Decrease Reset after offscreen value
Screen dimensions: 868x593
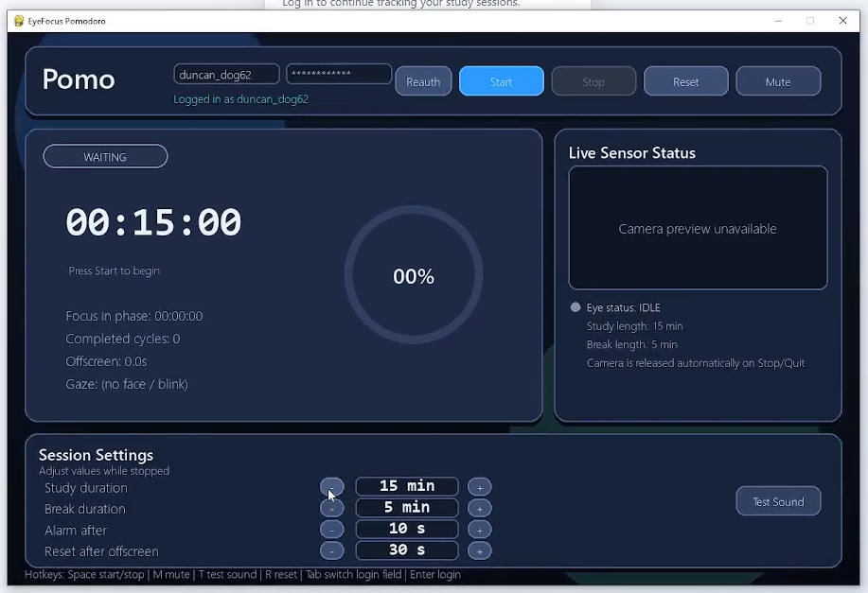pos(332,551)
